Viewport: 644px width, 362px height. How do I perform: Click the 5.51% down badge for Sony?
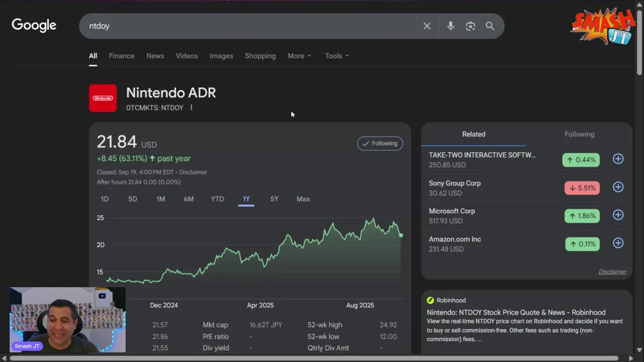[581, 188]
